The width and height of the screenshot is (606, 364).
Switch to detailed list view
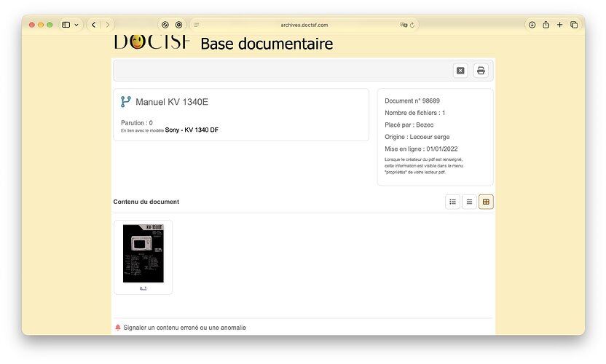452,202
